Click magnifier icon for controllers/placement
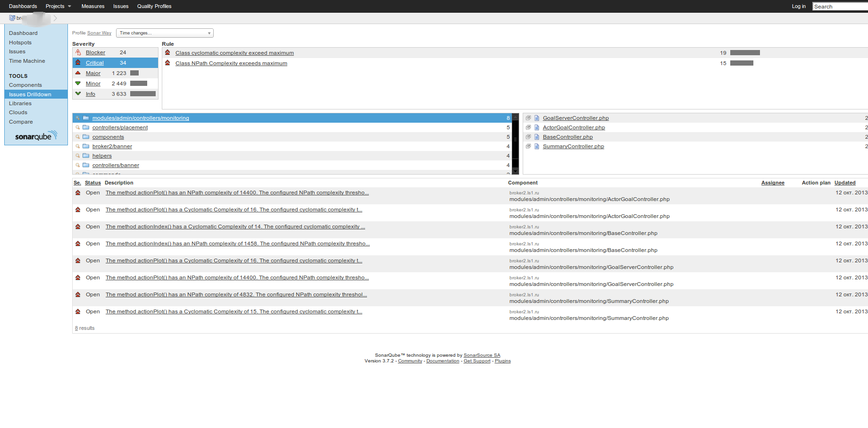 point(78,127)
